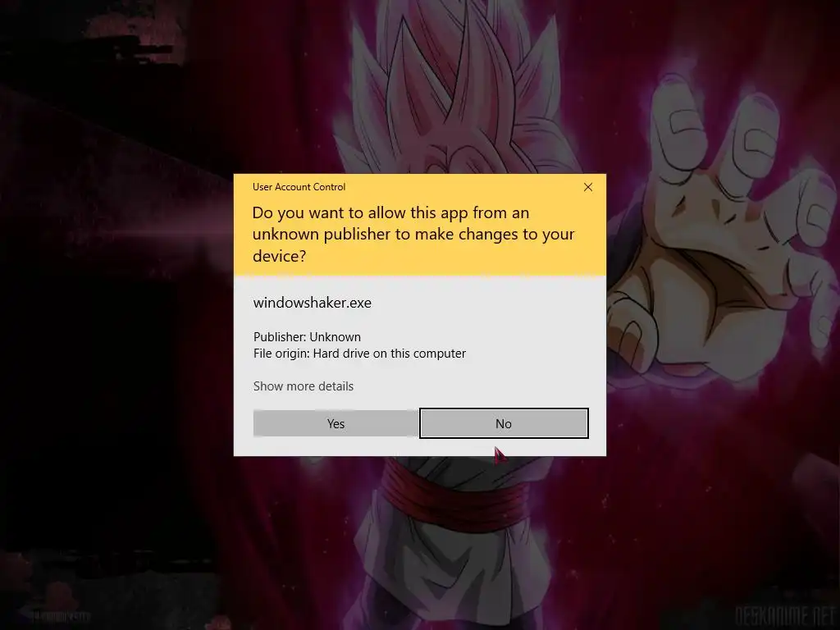Click the character's red sash belt

tap(455, 493)
